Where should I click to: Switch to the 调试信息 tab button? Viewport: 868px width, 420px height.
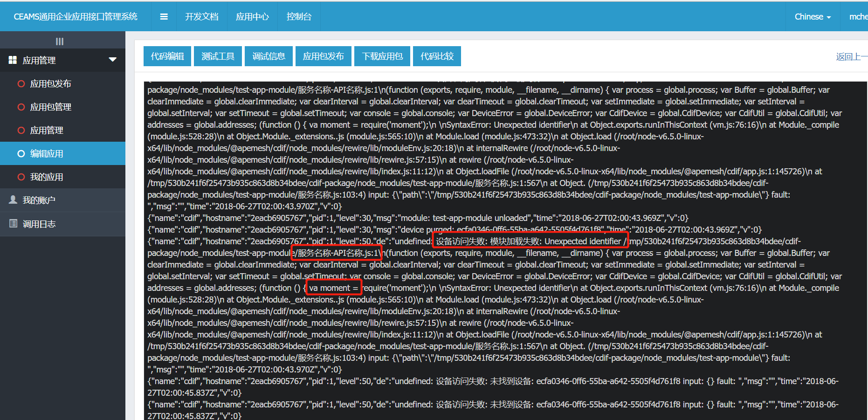click(269, 56)
